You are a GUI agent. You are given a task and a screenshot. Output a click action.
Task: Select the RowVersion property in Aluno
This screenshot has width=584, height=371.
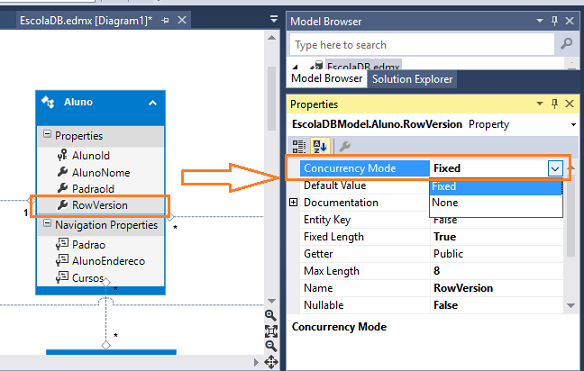100,205
